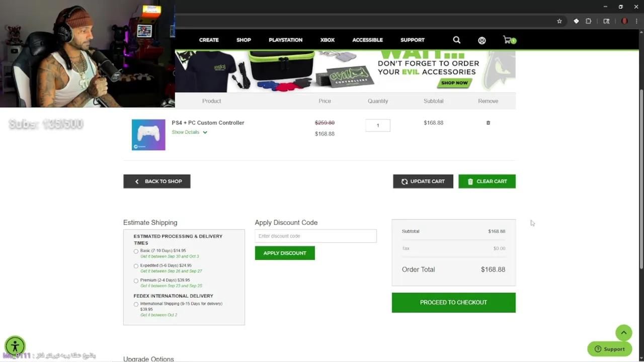Click the Remove column header

tap(488, 101)
